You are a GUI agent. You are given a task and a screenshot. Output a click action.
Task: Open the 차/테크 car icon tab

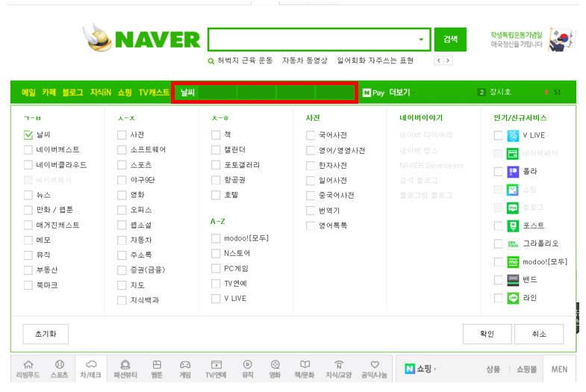(x=91, y=369)
